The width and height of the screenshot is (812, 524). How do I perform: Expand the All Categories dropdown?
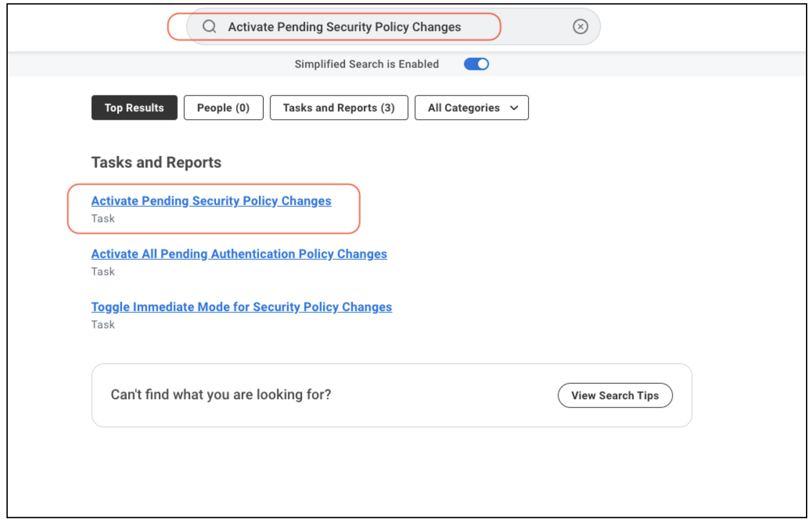pos(471,108)
